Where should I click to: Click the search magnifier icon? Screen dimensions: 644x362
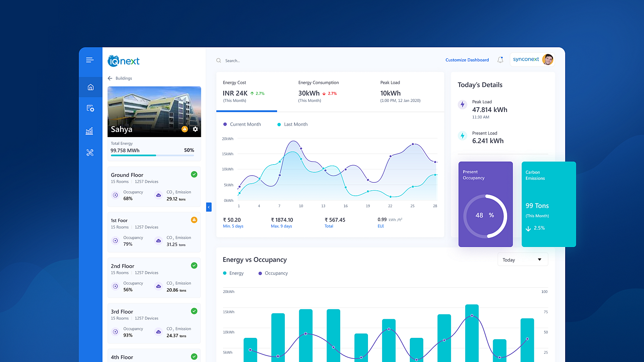tap(219, 61)
